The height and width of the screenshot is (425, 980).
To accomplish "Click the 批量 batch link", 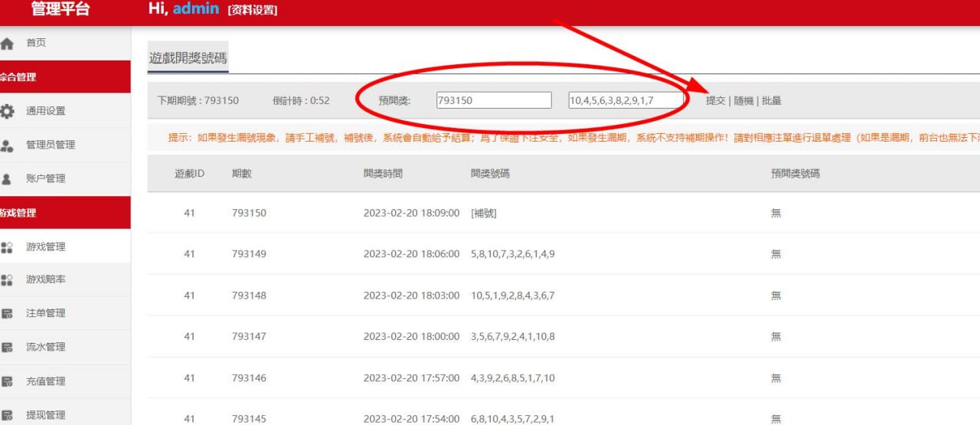I will tap(771, 100).
